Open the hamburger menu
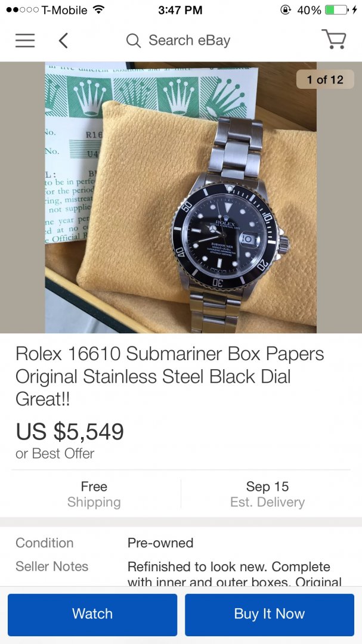 click(25, 41)
